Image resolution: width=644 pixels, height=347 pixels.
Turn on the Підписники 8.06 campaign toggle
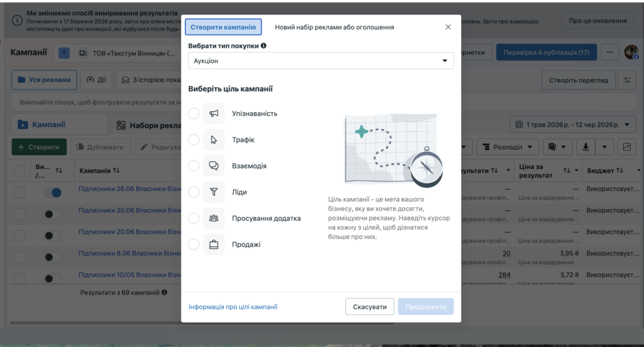pos(53,257)
